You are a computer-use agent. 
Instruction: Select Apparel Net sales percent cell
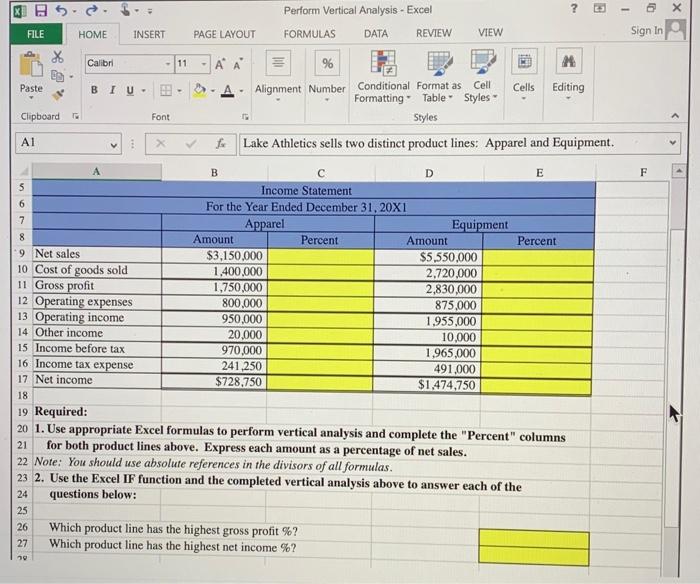click(321, 256)
